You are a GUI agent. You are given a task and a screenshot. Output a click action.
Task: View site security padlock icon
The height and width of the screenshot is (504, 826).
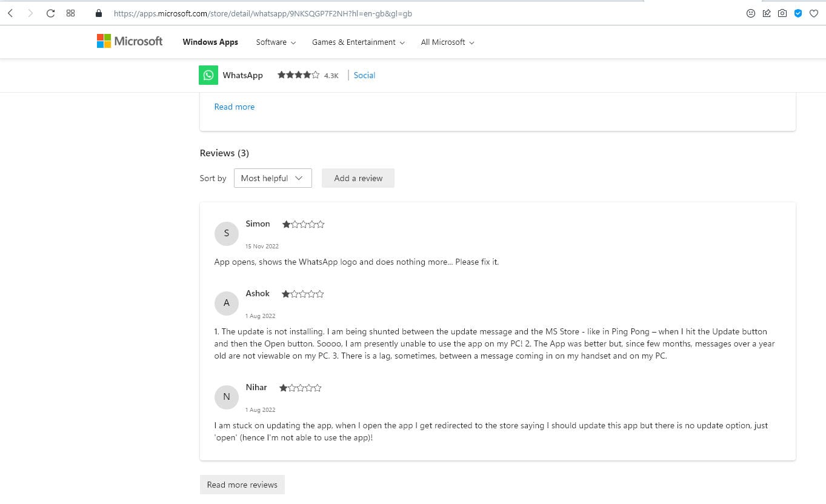click(x=99, y=13)
